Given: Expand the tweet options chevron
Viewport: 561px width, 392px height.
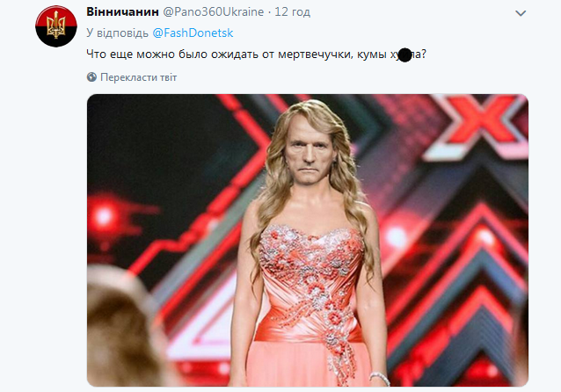Looking at the screenshot, I should pos(521,14).
